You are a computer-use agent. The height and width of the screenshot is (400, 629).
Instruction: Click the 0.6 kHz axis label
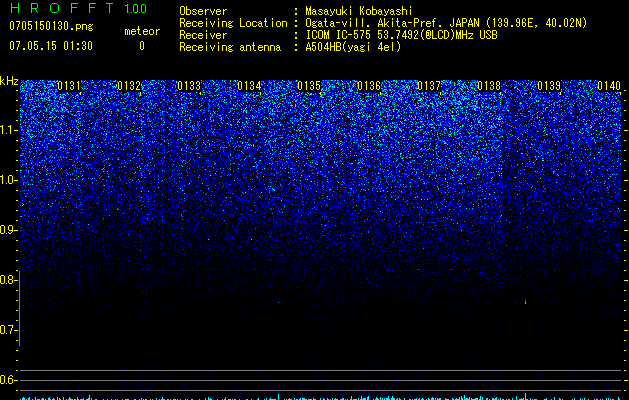pyautogui.click(x=9, y=380)
